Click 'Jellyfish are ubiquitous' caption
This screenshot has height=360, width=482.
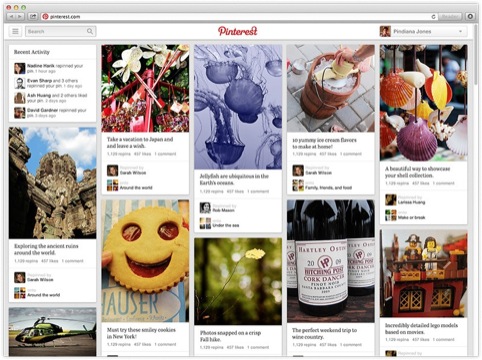[234, 179]
